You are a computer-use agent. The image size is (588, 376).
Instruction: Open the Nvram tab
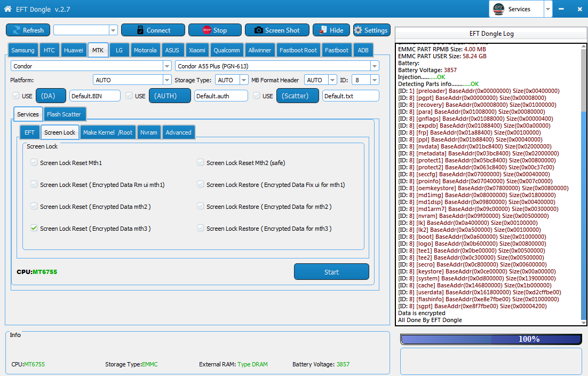click(149, 132)
